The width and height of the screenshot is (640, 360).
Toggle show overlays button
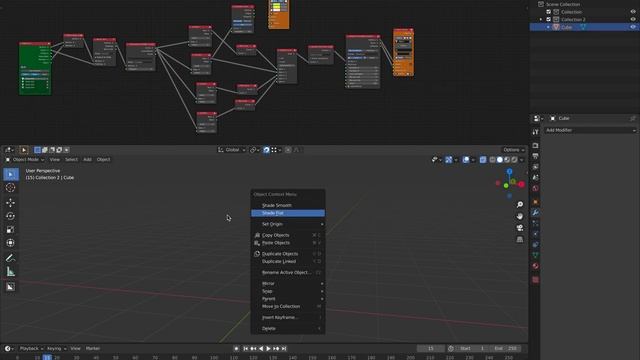466,160
